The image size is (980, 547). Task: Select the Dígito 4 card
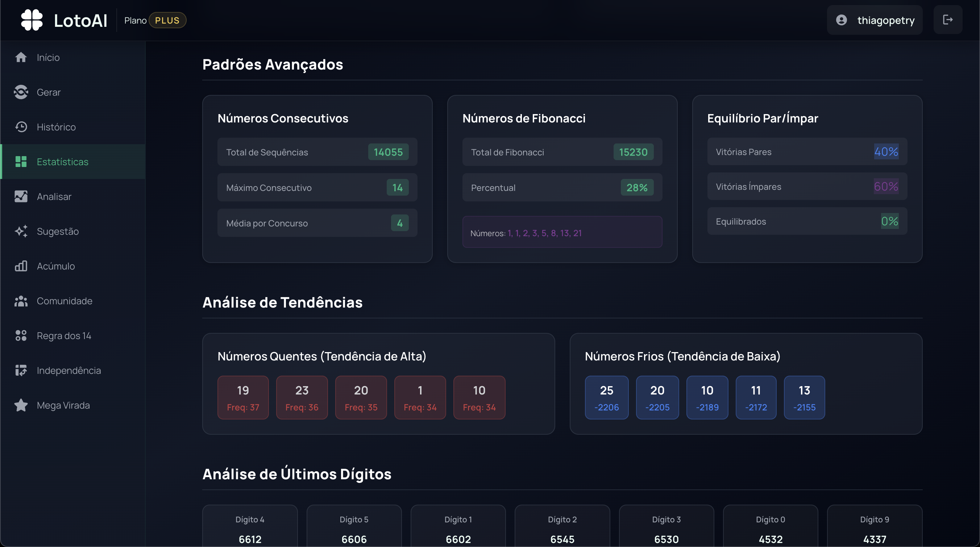pos(250,526)
